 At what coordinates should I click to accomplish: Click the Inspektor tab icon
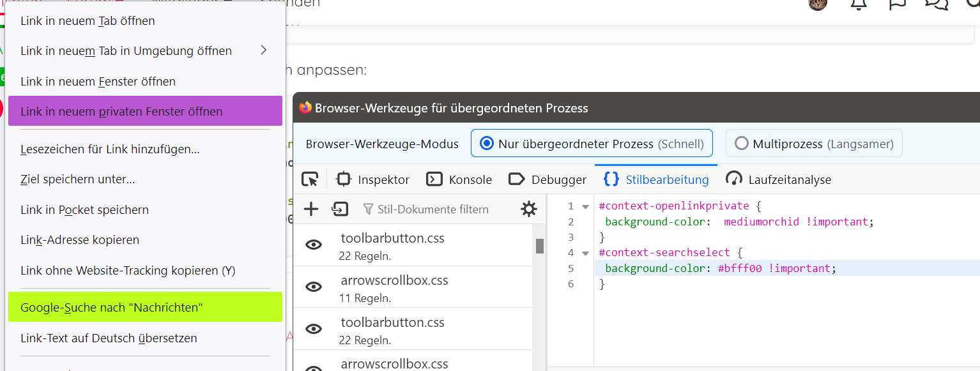(x=344, y=179)
